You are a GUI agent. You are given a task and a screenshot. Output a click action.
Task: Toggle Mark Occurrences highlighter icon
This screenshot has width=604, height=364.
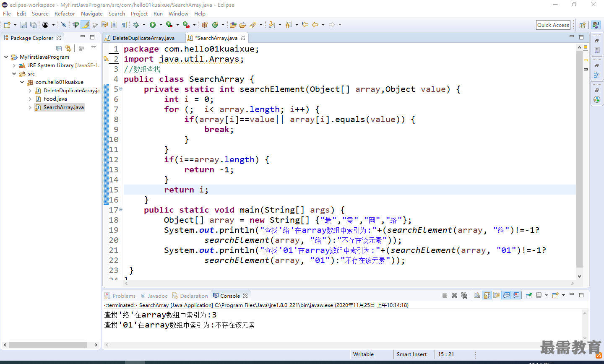86,25
